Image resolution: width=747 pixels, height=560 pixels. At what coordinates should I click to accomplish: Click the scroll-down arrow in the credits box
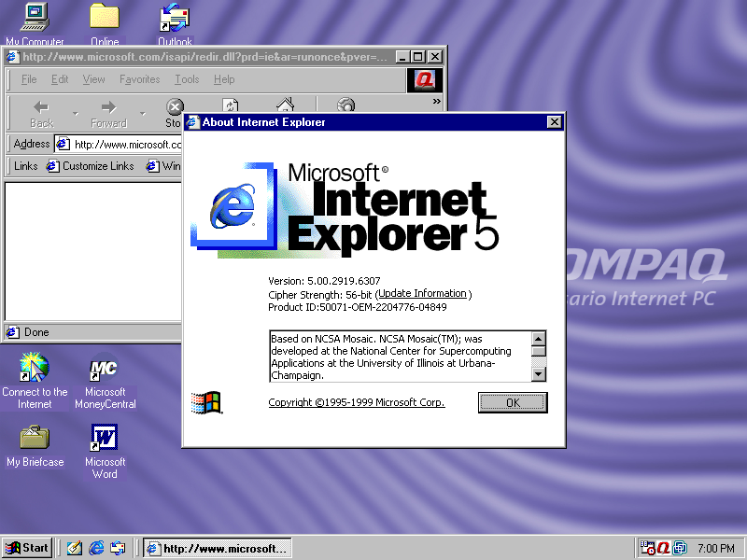539,374
